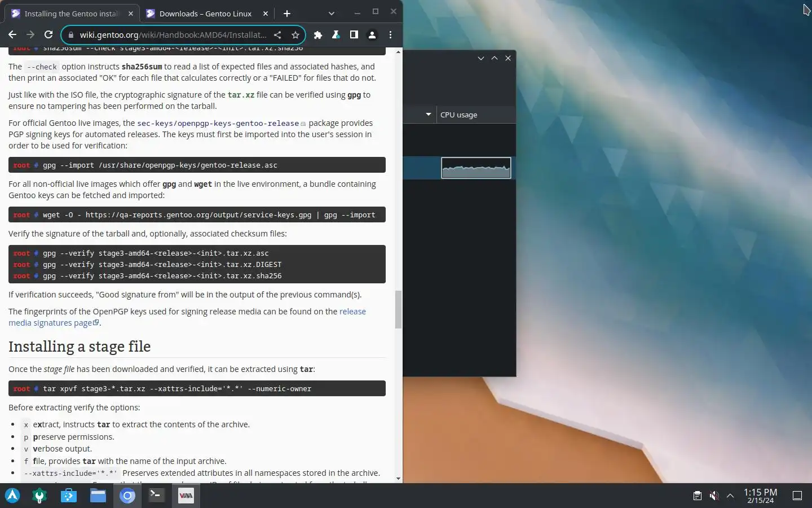
Task: Open the Arch application launcher
Action: click(x=12, y=496)
